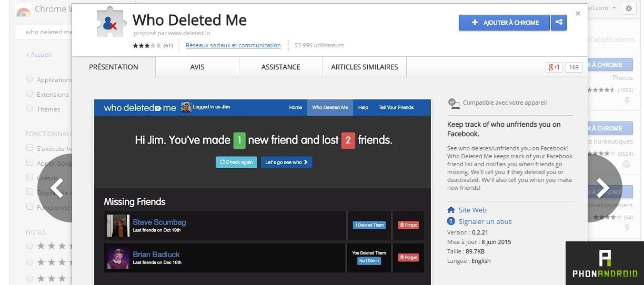This screenshot has height=285, width=644.
Task: Go to previous screenshot with left arrow
Action: (57, 188)
